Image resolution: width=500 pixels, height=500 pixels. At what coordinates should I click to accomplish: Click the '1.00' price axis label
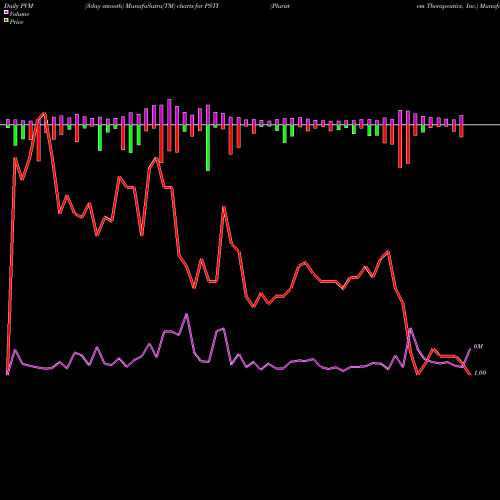(480, 373)
